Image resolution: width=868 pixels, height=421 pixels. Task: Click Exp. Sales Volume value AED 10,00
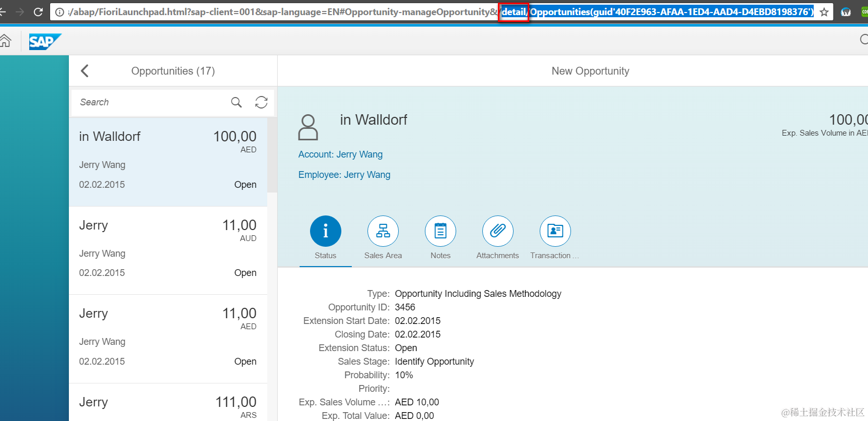tap(417, 402)
